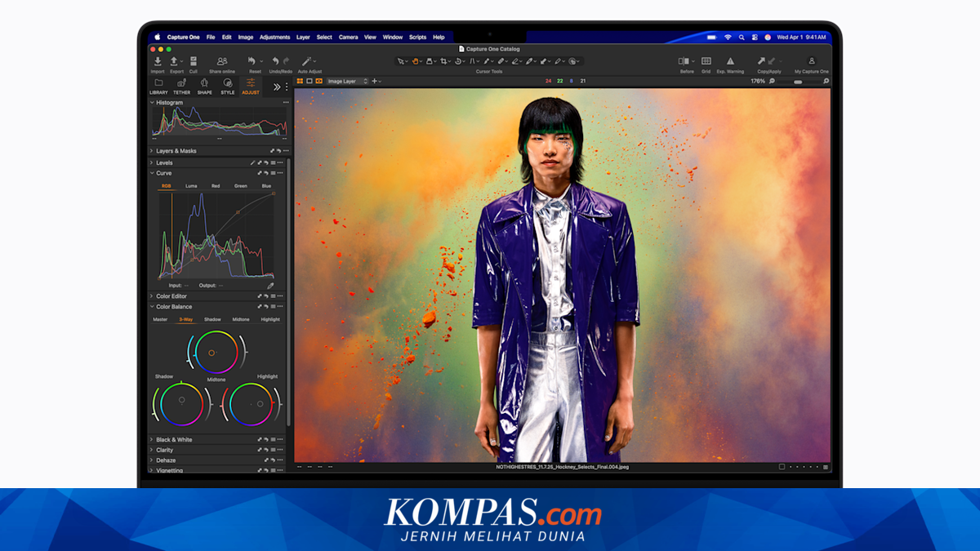Pick the curve eyedropper below the graph
The width and height of the screenshot is (980, 551).
tap(270, 286)
